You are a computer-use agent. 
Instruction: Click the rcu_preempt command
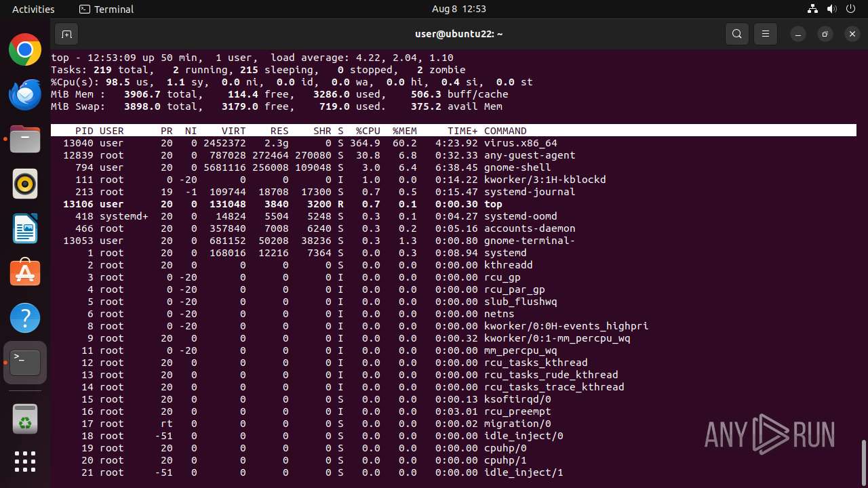[x=517, y=411]
